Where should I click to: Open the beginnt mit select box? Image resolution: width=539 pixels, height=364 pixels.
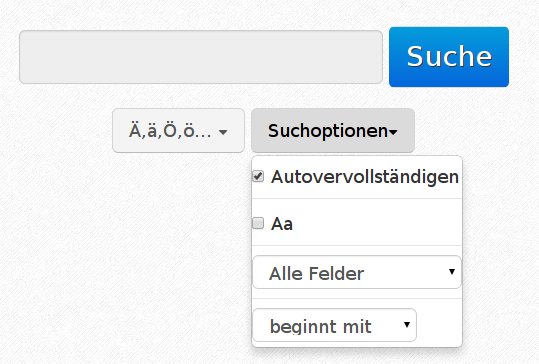pyautogui.click(x=334, y=325)
